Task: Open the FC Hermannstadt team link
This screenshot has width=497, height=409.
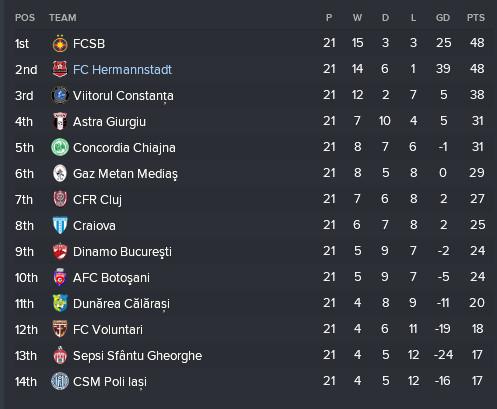Action: coord(122,70)
